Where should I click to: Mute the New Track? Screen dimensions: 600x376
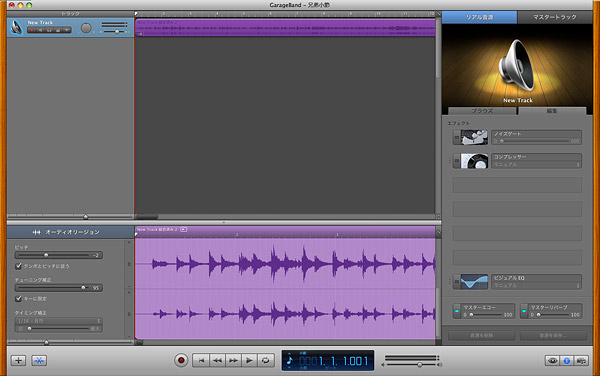pyautogui.click(x=41, y=30)
